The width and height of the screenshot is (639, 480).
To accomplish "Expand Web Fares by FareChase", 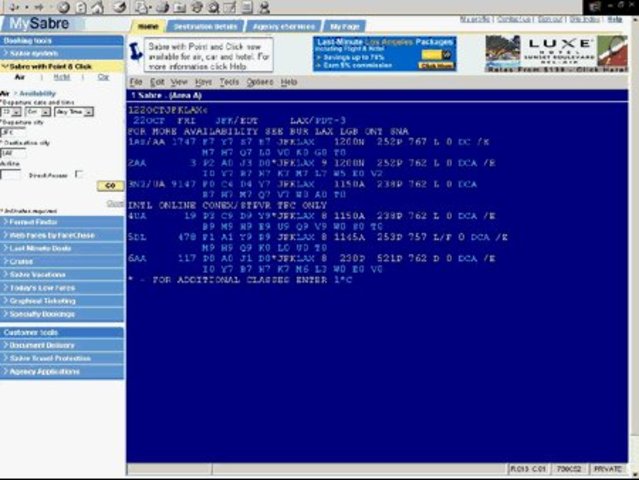I will (62, 236).
